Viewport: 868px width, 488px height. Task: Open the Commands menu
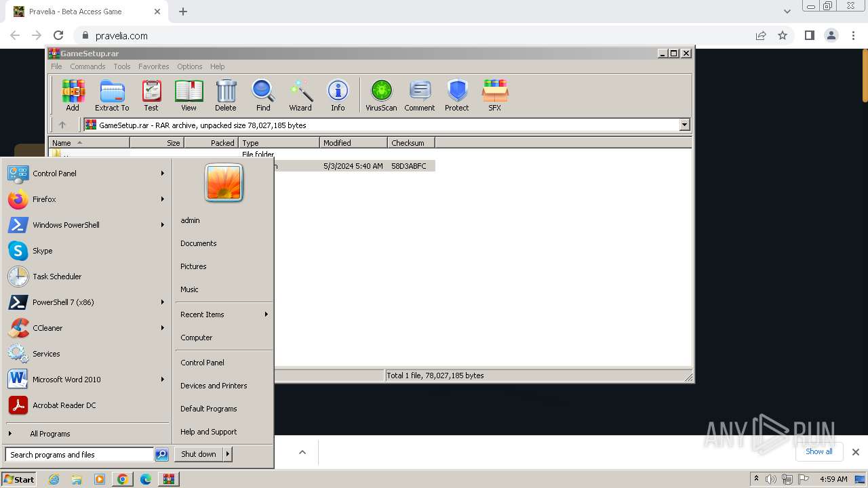pyautogui.click(x=87, y=66)
